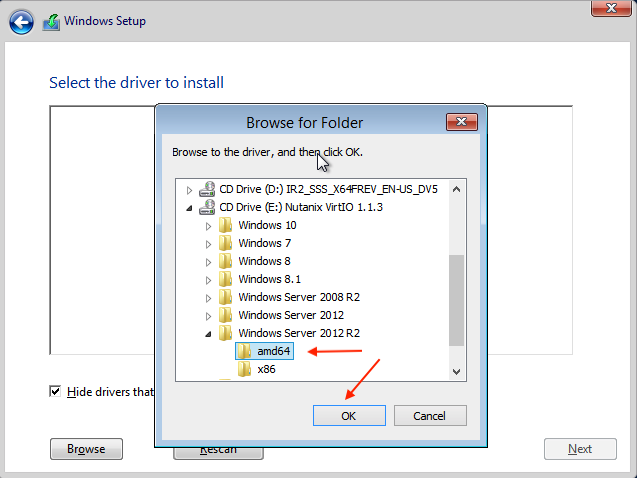Confirm folder selection with OK button
Viewport: 637px width, 478px height.
pyautogui.click(x=349, y=415)
